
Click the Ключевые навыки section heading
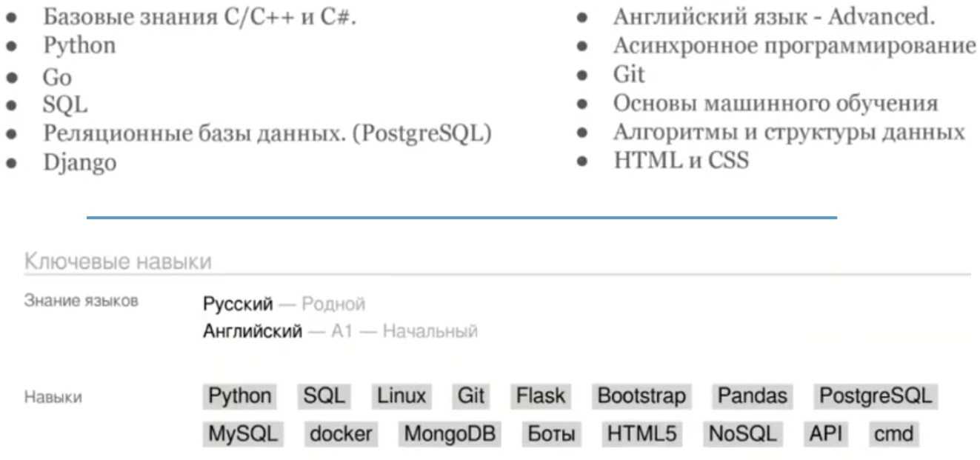point(118,261)
